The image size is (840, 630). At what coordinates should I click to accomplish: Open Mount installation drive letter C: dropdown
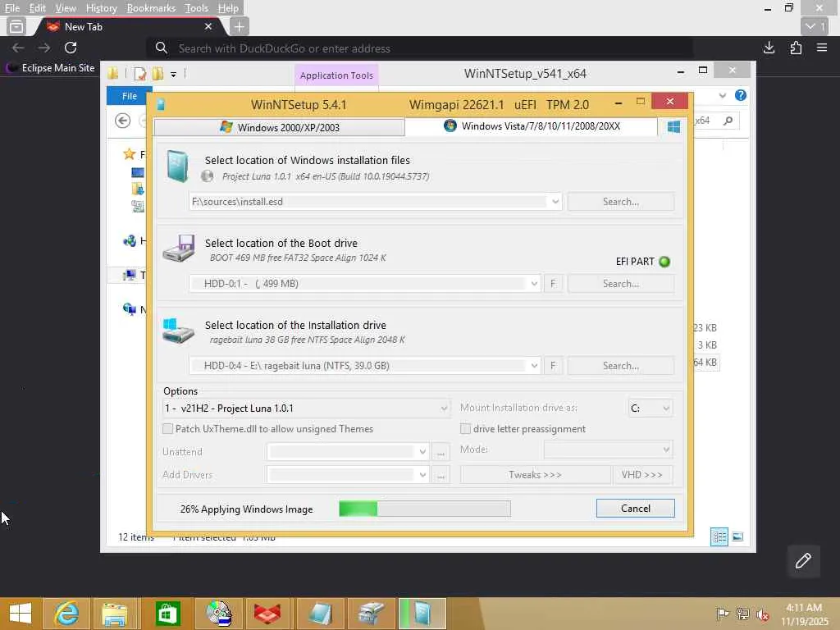pos(650,409)
